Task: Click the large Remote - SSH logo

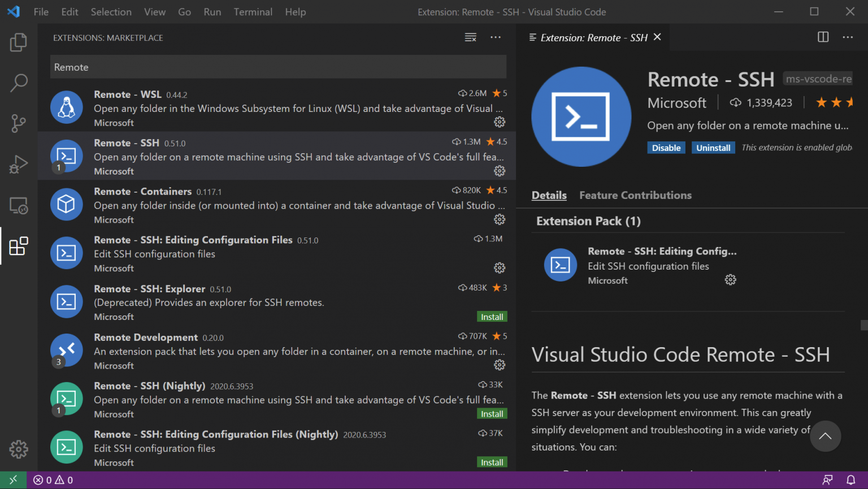Action: click(581, 116)
